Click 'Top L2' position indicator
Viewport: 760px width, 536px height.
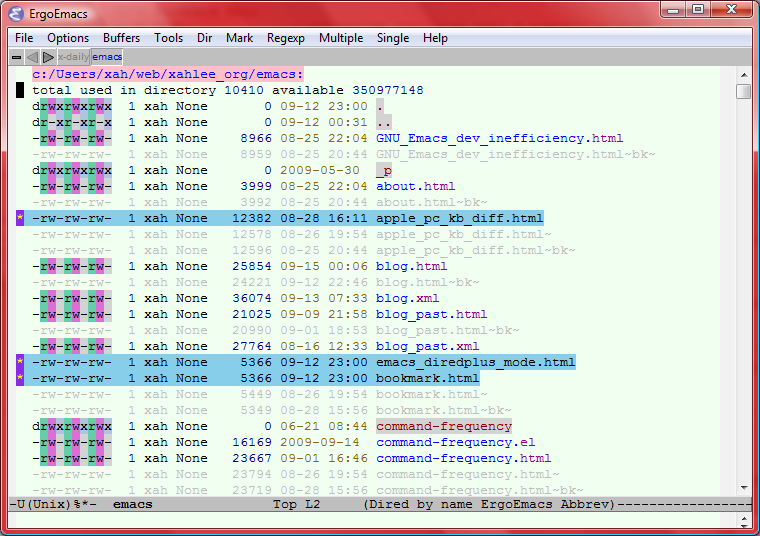click(x=296, y=504)
